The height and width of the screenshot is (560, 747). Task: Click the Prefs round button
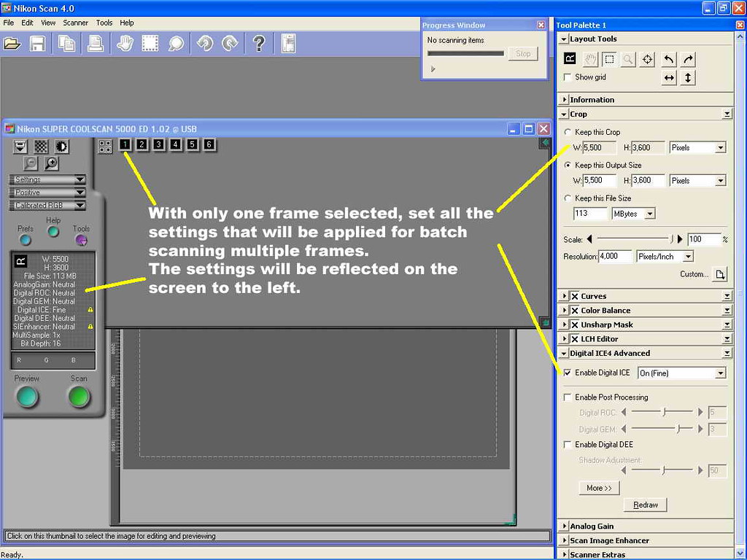pos(26,240)
